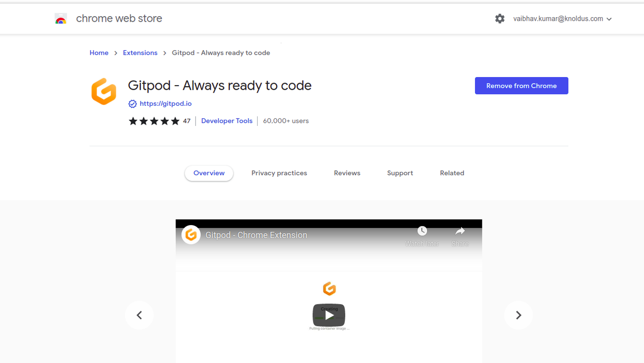
Task: Select the Support tab
Action: click(400, 173)
